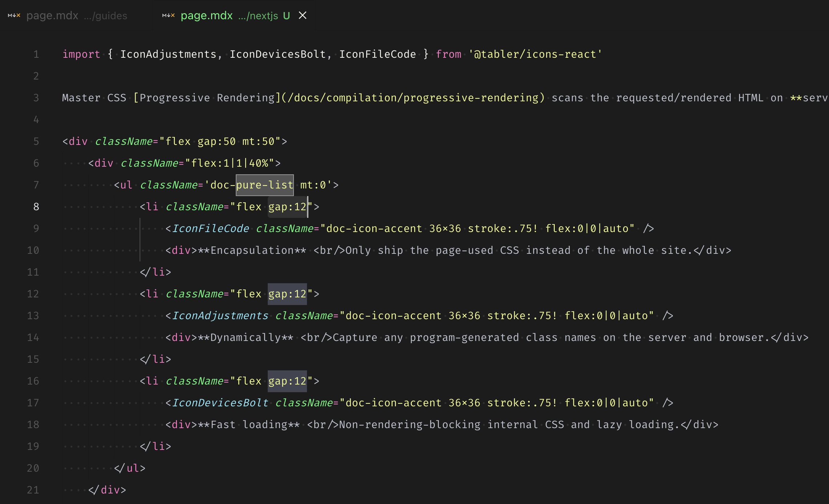Click the highlighted 'gap:12' on line 8
This screenshot has width=829, height=504.
[287, 207]
